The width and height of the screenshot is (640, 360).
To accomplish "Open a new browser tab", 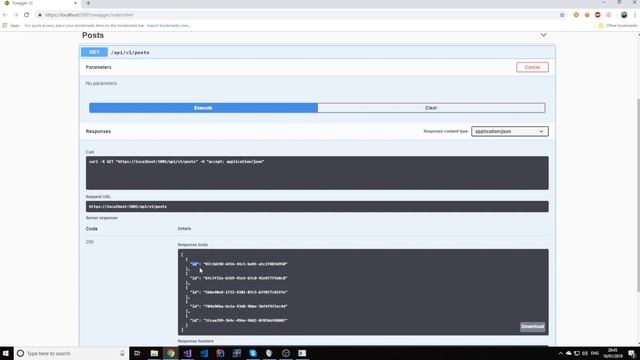I will click(x=88, y=3).
